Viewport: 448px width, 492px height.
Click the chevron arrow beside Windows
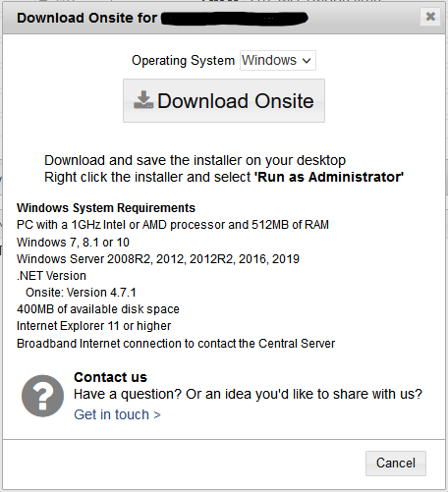tap(307, 61)
